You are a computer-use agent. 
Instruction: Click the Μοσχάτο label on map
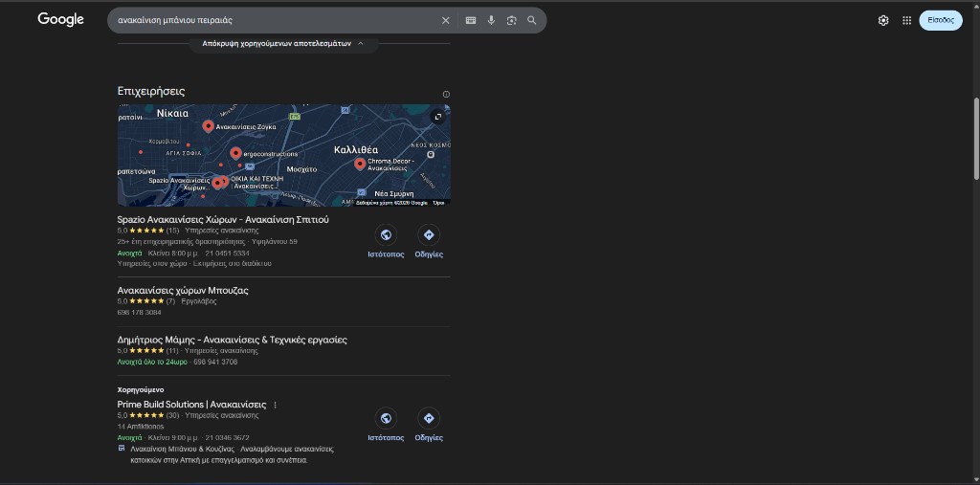pyautogui.click(x=301, y=169)
